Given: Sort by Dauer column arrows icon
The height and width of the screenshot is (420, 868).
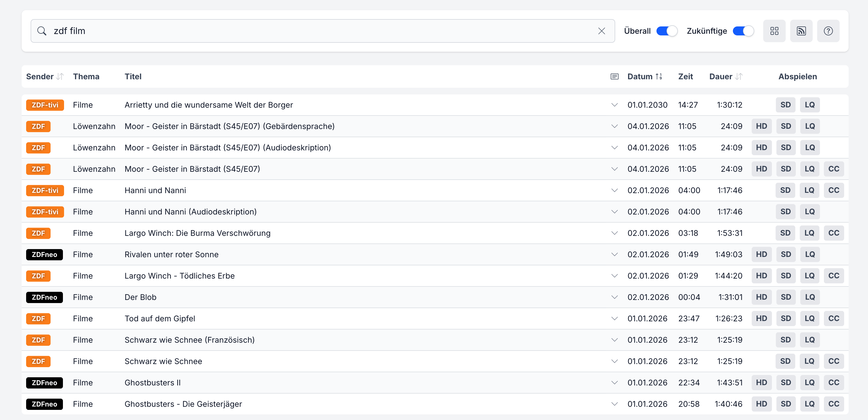Looking at the screenshot, I should point(739,76).
